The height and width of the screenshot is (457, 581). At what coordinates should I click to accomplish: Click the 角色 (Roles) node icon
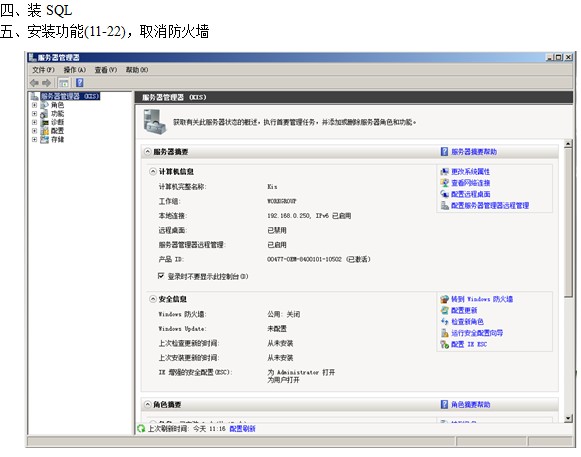tap(44, 105)
